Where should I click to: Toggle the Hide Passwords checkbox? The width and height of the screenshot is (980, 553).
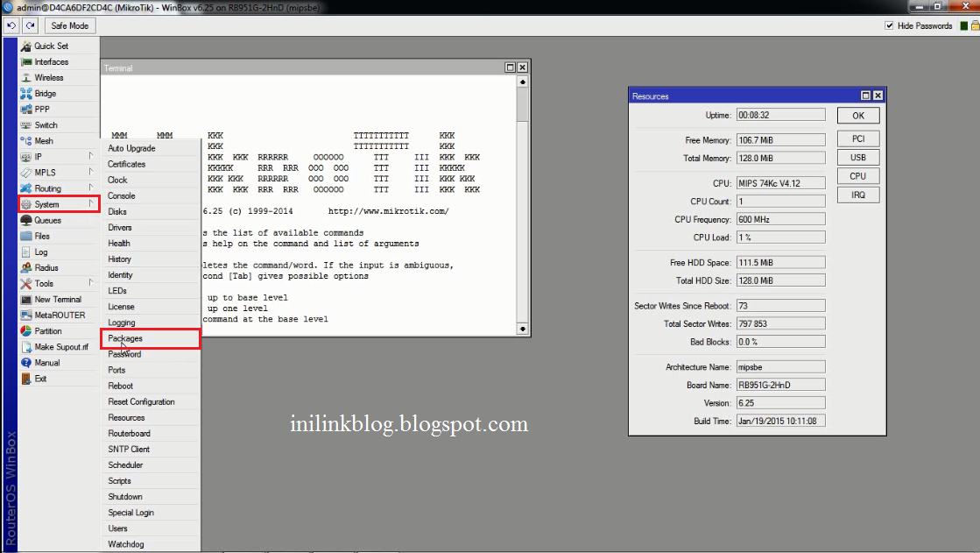(889, 25)
